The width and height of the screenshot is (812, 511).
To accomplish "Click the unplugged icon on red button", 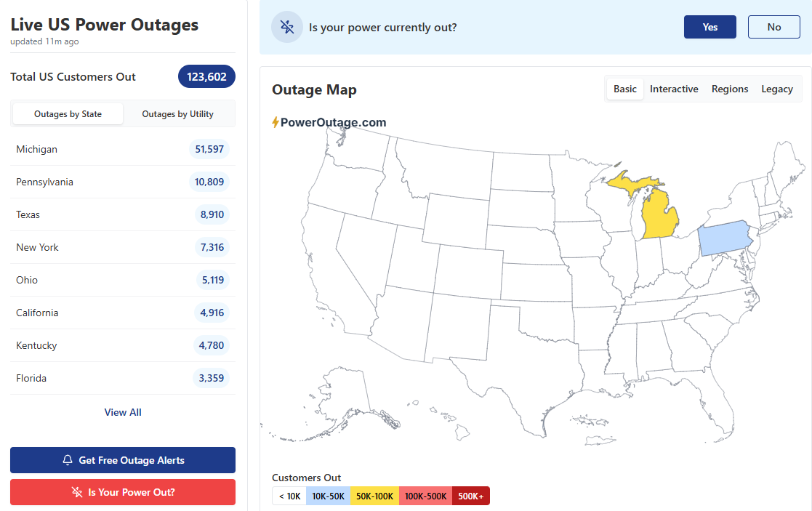I will [77, 492].
